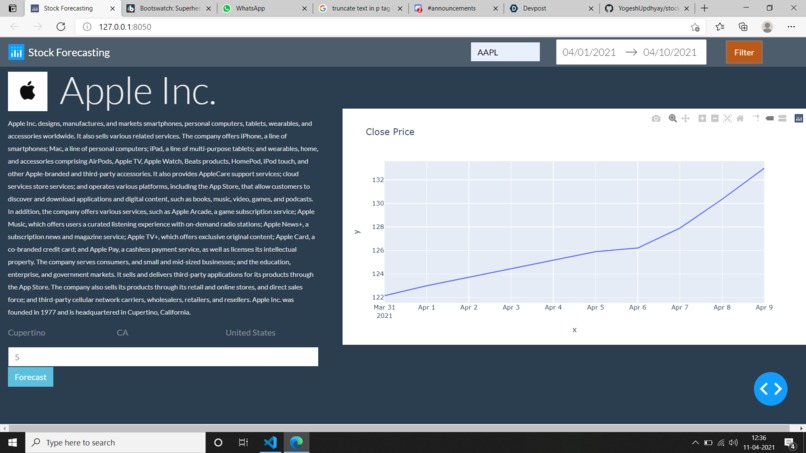Open the browser profile avatar
The height and width of the screenshot is (453, 806).
point(767,27)
